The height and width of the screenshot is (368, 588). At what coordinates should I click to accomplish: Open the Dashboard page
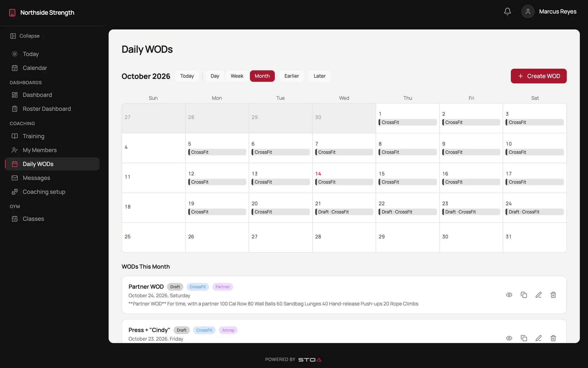point(52,95)
